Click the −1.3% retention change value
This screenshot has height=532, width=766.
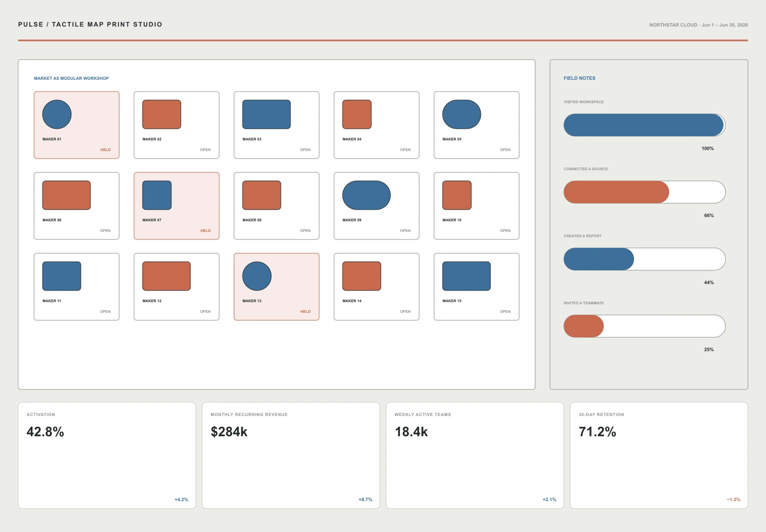[x=734, y=500]
